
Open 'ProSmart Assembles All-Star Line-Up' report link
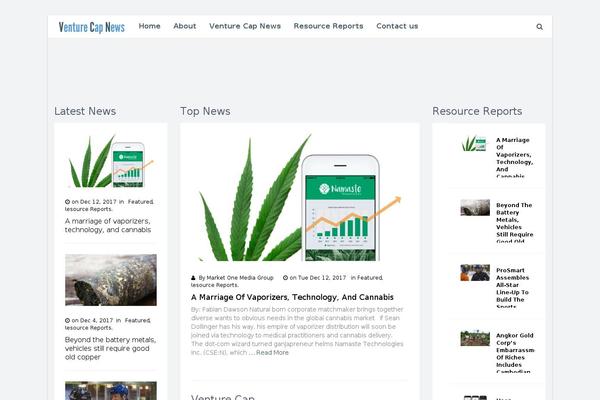pos(512,288)
